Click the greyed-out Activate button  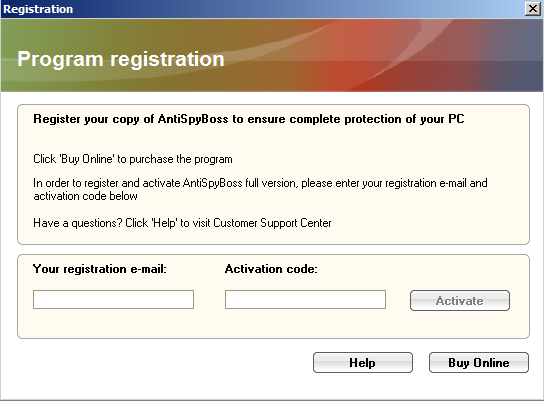coord(460,300)
